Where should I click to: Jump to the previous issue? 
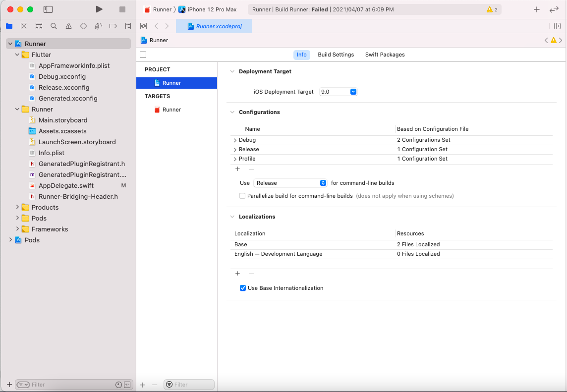(546, 40)
